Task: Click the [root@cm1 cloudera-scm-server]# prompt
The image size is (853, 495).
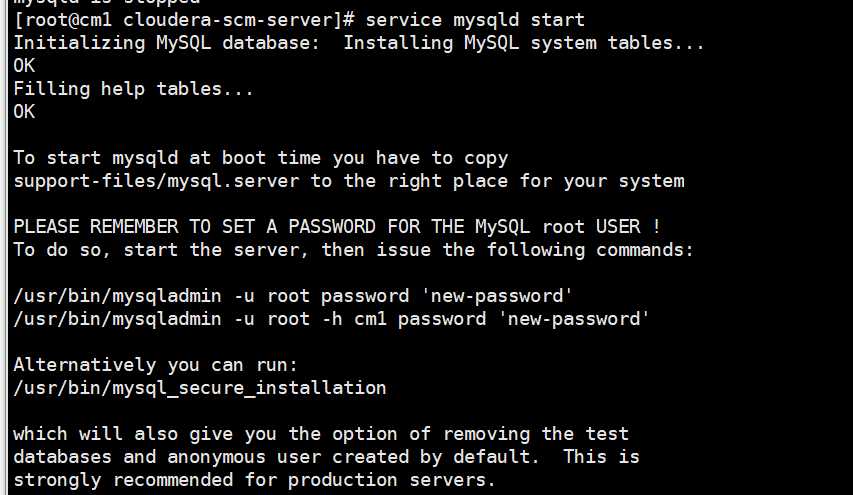Action: coord(184,21)
